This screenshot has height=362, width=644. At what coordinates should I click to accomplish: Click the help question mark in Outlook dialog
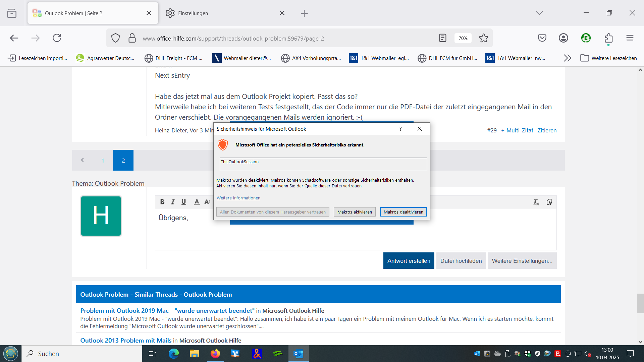tap(400, 129)
